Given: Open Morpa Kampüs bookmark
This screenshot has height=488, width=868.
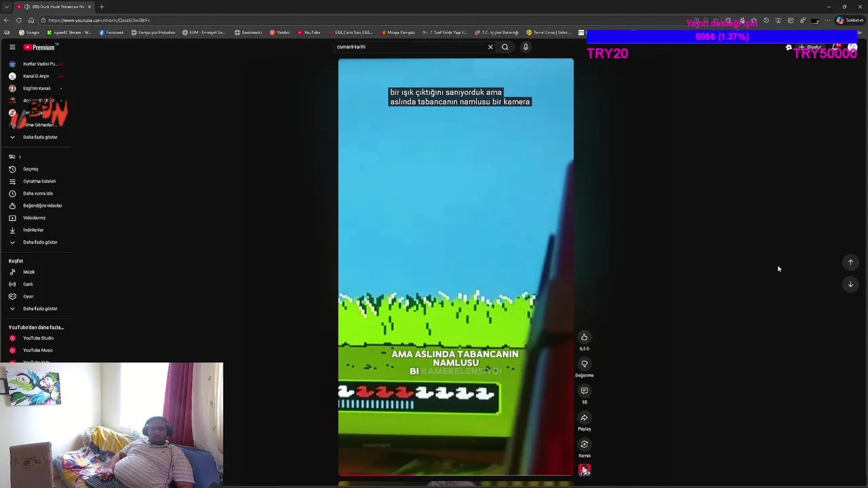Looking at the screenshot, I should 398,33.
